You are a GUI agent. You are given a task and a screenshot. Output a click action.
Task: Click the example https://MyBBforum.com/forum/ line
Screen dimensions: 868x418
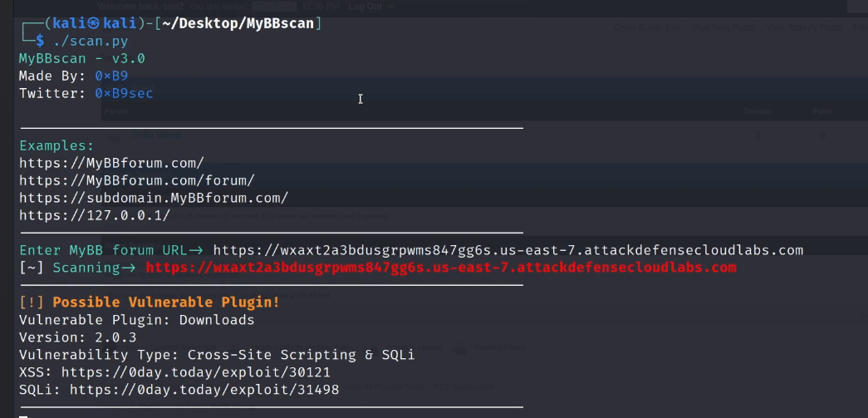(x=137, y=180)
